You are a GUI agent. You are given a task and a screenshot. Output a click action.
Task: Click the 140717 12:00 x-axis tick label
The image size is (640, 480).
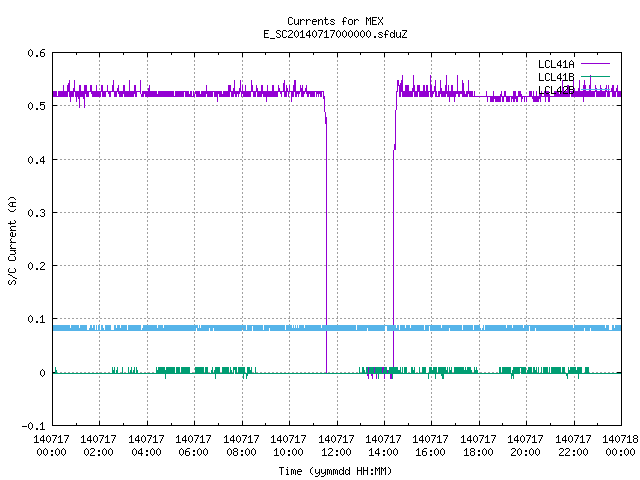point(336,446)
